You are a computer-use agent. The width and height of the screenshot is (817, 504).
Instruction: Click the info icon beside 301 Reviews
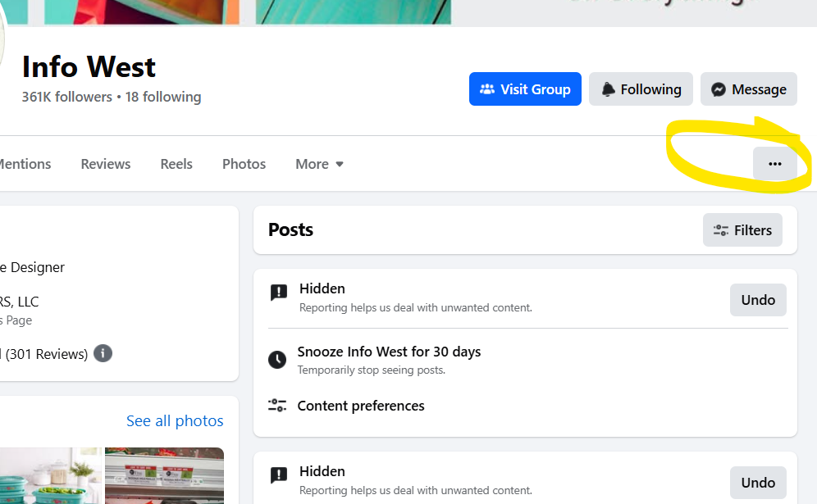(x=103, y=354)
